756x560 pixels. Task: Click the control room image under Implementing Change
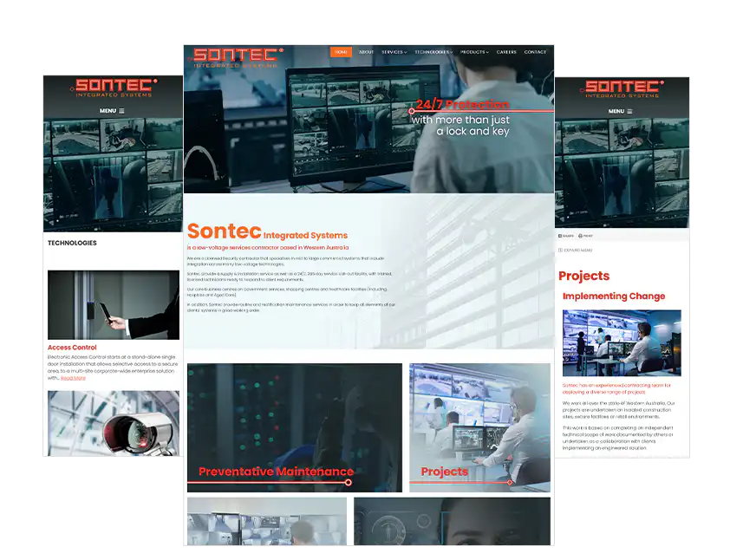pyautogui.click(x=622, y=342)
